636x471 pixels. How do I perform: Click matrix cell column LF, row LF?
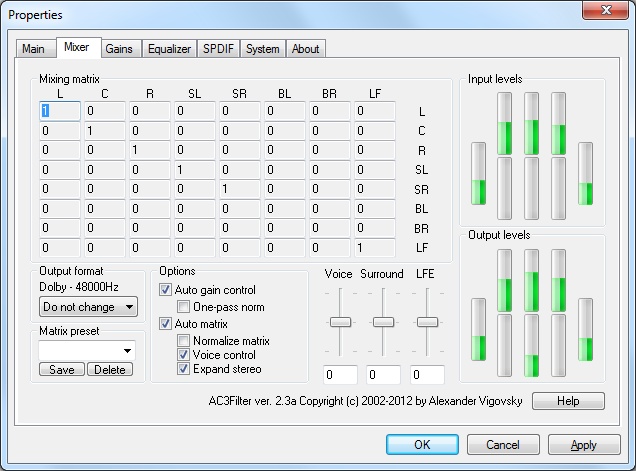click(375, 248)
